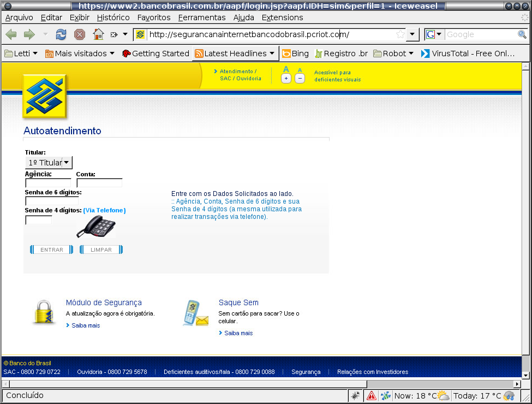Click the weather addon icon in status bar
Screen dimensions: 532x404
point(385,395)
